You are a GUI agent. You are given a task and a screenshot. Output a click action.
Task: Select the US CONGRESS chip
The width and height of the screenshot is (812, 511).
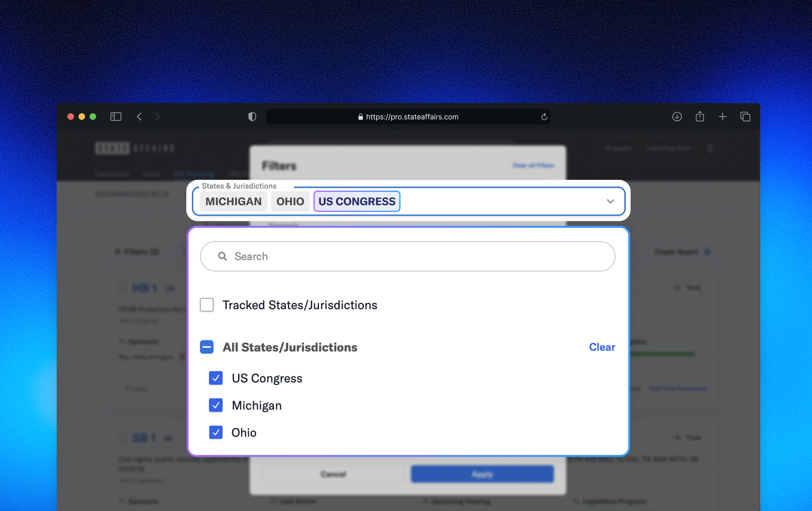[x=357, y=201]
